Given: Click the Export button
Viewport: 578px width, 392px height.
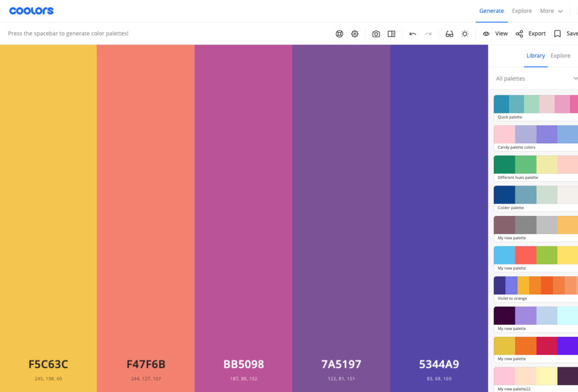Looking at the screenshot, I should [531, 34].
